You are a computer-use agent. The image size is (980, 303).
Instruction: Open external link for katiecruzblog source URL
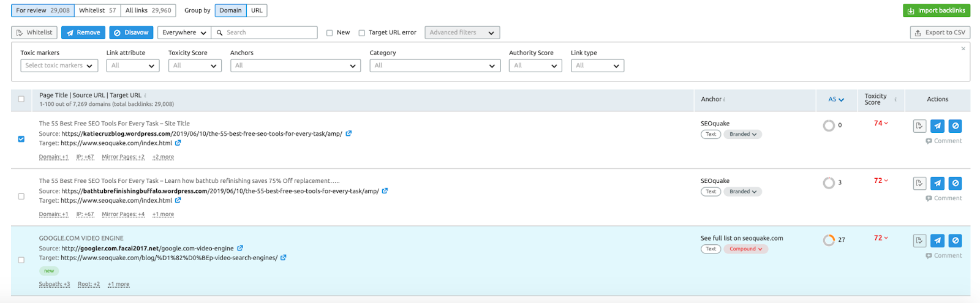tap(349, 133)
